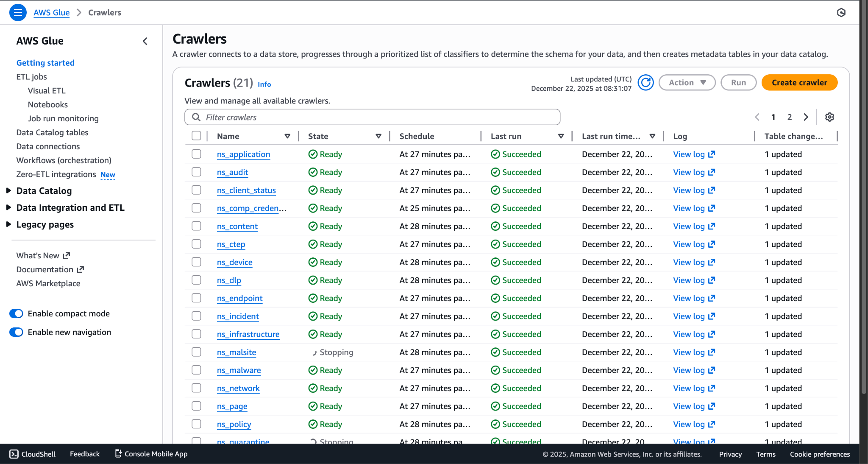This screenshot has height=464, width=868.
Task: Click the search magnifier icon
Action: (196, 117)
